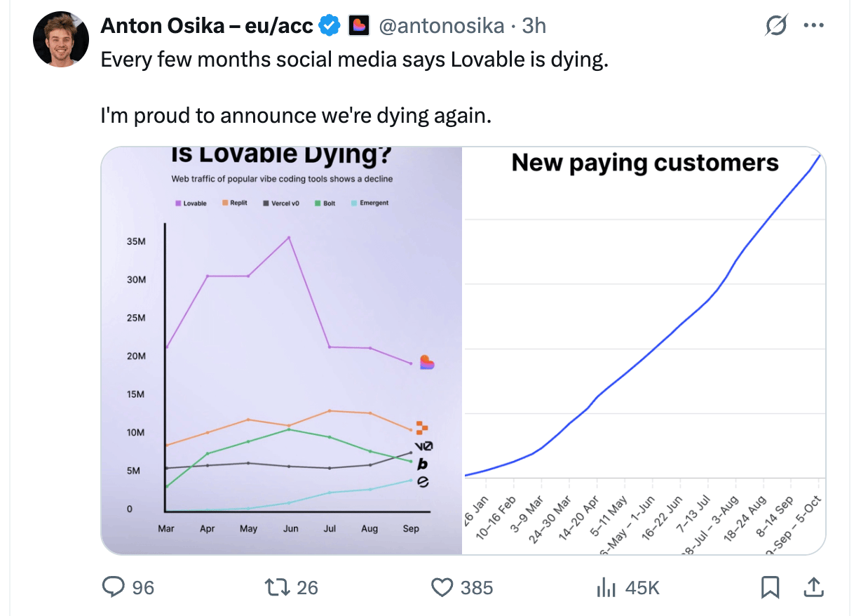Click the tweet text about Lovable dying
868x616 pixels.
354,59
